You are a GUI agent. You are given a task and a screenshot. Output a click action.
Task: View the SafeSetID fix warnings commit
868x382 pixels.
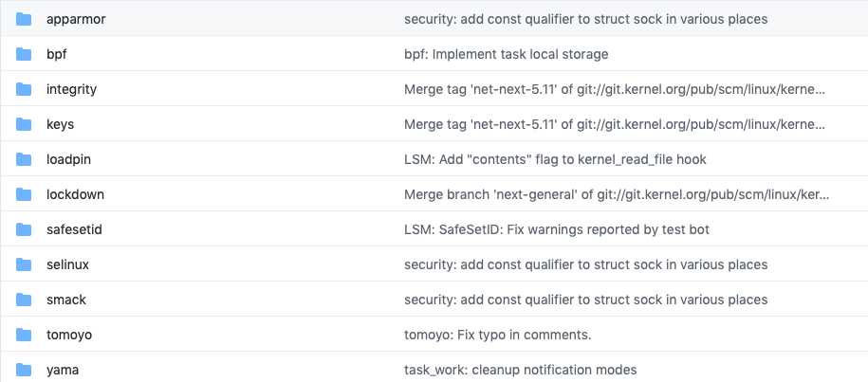coord(556,229)
